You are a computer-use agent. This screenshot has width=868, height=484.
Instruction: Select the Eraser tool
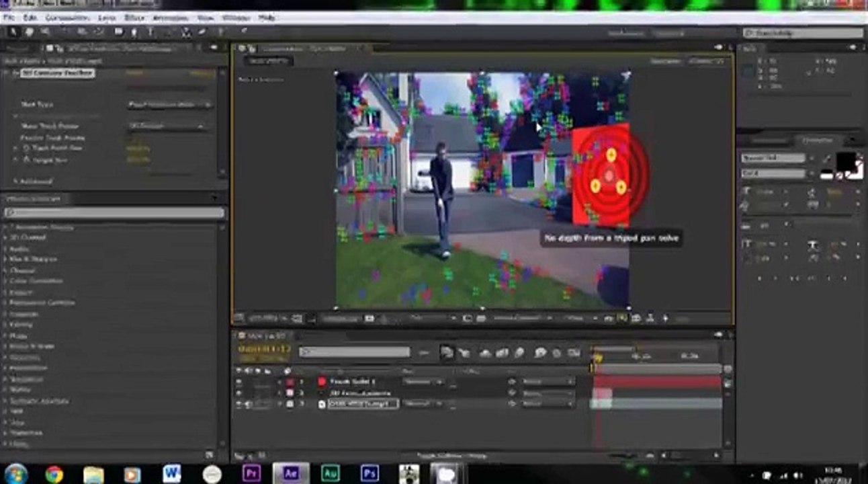[x=202, y=32]
